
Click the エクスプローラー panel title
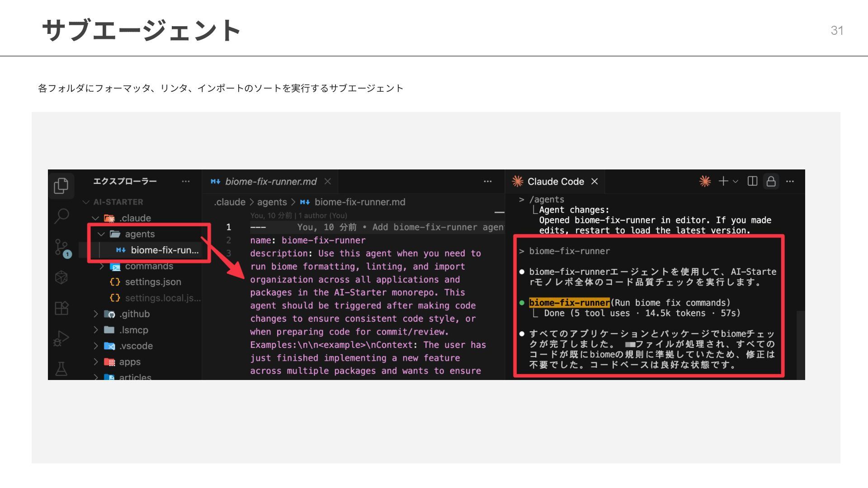[125, 181]
